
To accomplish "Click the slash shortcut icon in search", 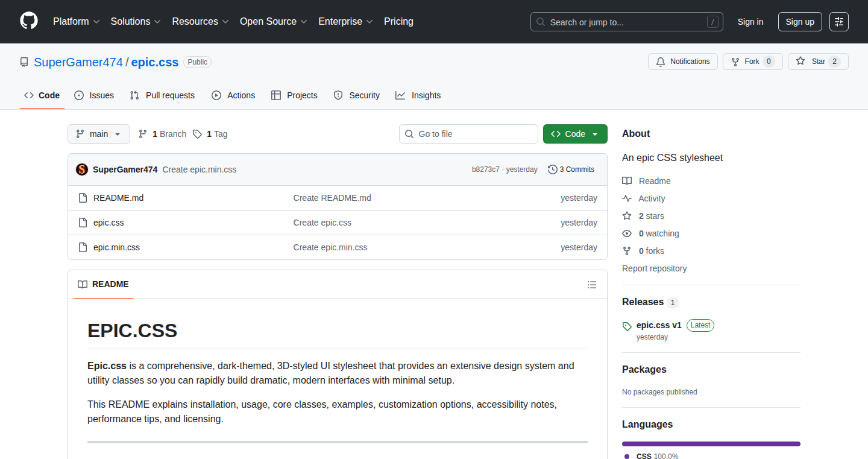I will (712, 22).
